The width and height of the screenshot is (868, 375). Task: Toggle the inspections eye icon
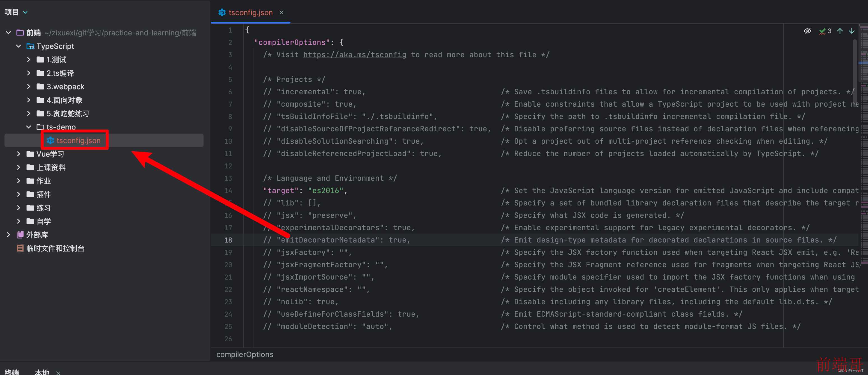807,31
